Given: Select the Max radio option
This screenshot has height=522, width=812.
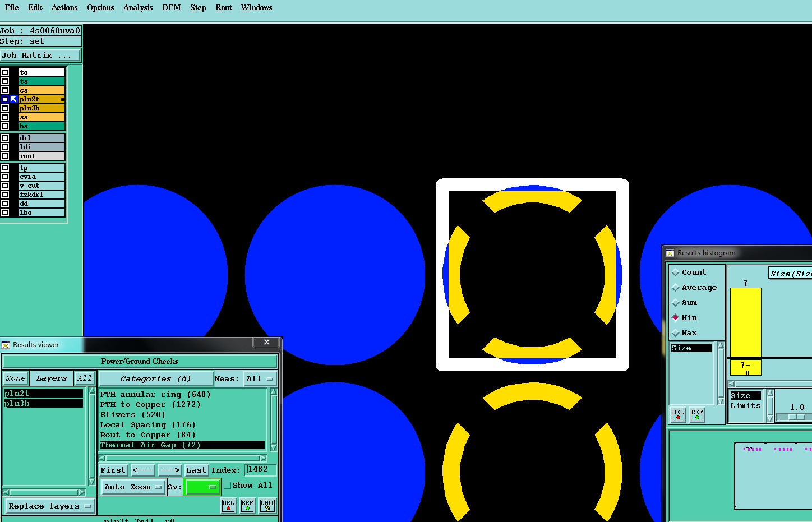Looking at the screenshot, I should click(676, 333).
